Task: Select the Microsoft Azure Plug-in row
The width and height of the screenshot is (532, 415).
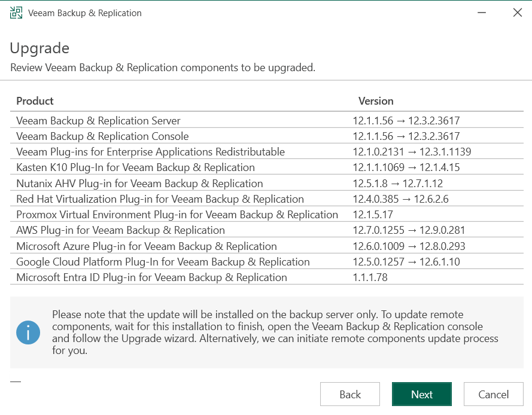Action: pyautogui.click(x=267, y=246)
